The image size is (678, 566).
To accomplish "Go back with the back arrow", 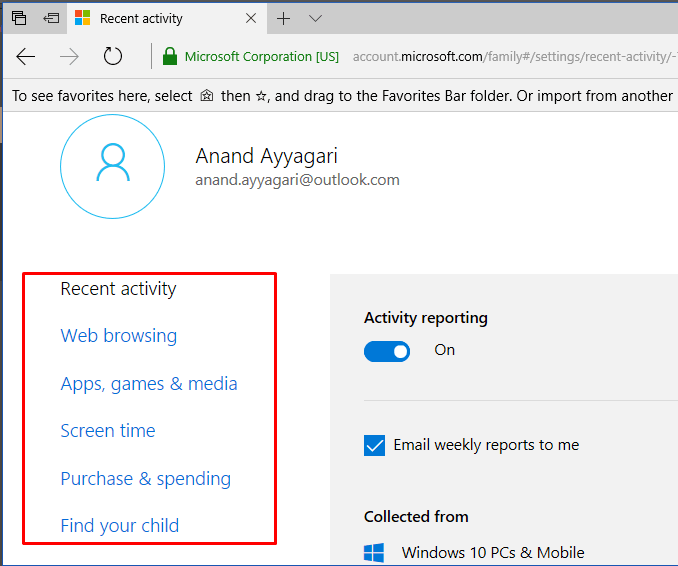I will pos(26,57).
